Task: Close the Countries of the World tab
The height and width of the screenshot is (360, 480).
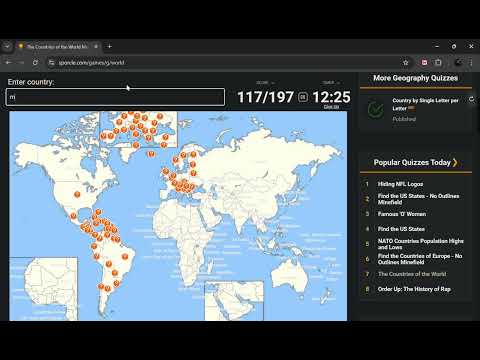Action: pyautogui.click(x=96, y=46)
